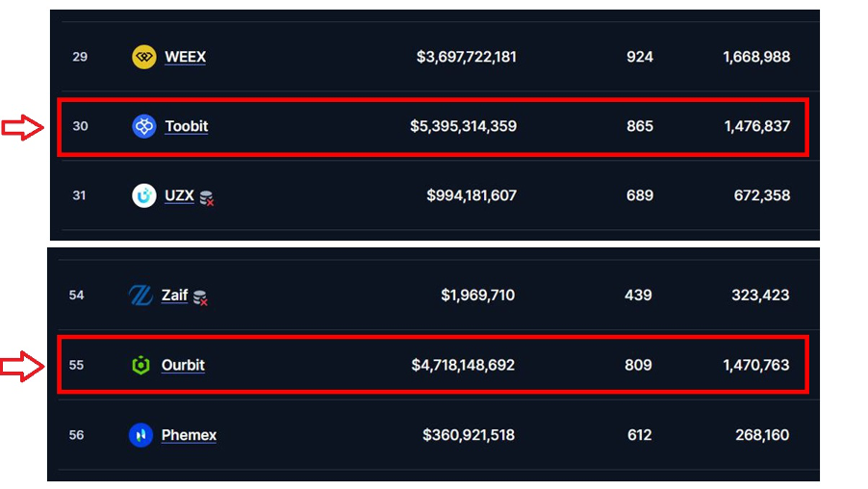The width and height of the screenshot is (868, 489).
Task: Click the Toobit exchange logo icon
Action: [x=143, y=126]
